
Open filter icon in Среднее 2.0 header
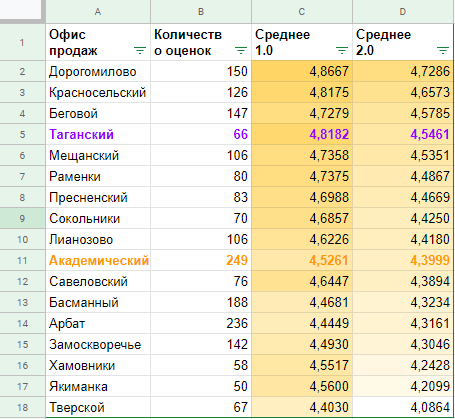443,51
